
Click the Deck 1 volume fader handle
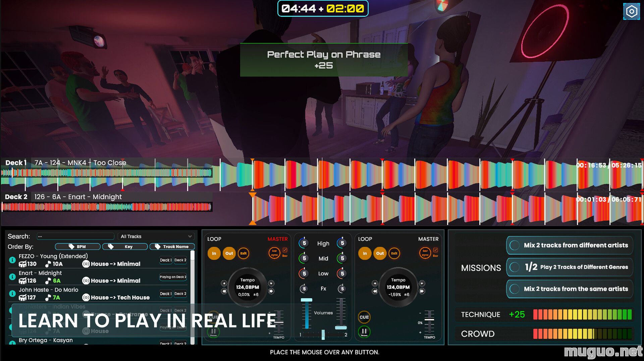pyautogui.click(x=306, y=300)
